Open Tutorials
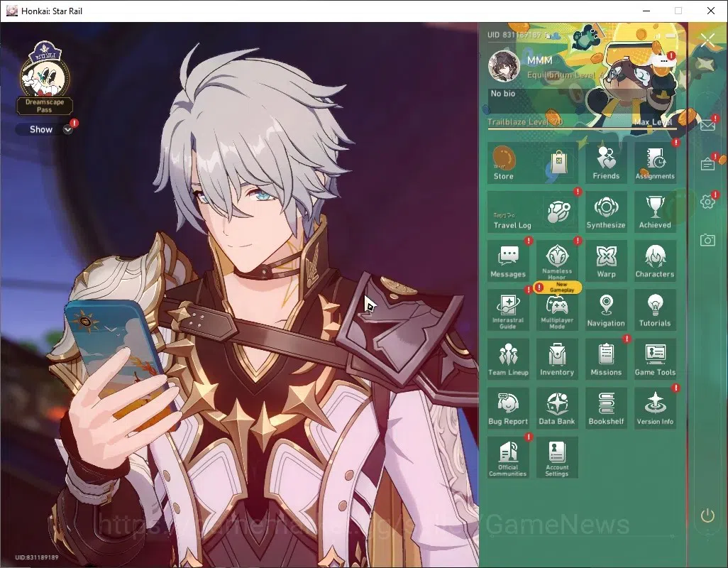The width and height of the screenshot is (728, 568). coord(655,310)
